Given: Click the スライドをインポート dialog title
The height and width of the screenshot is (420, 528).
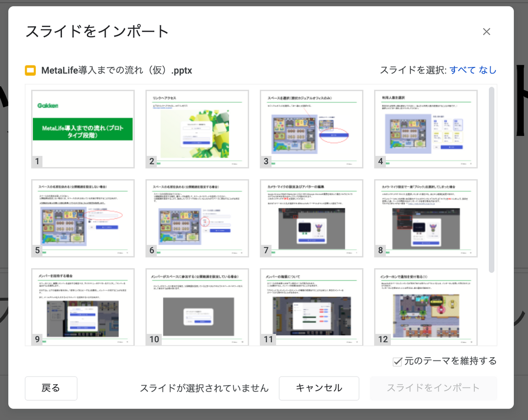Looking at the screenshot, I should tap(97, 31).
